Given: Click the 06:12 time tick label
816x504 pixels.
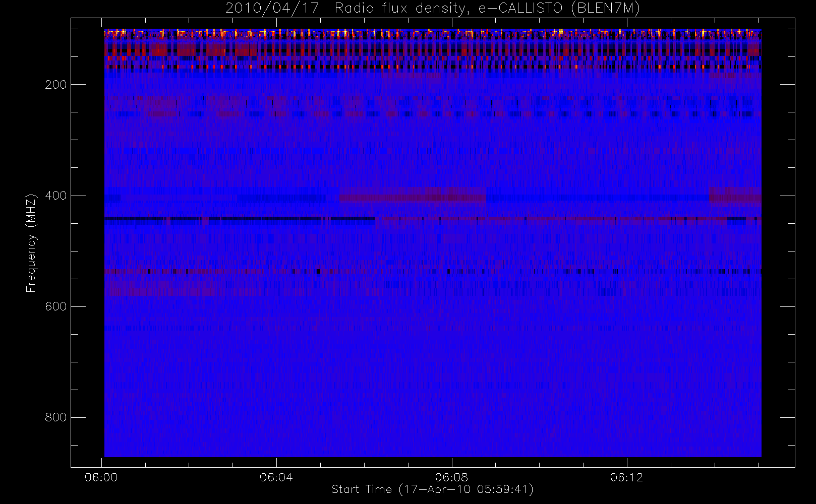Looking at the screenshot, I should pos(626,477).
